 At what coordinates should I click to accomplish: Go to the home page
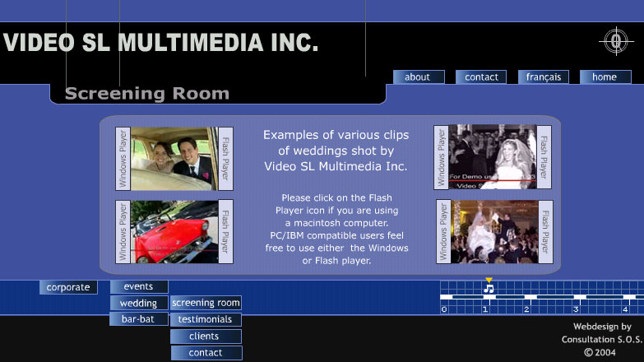605,77
